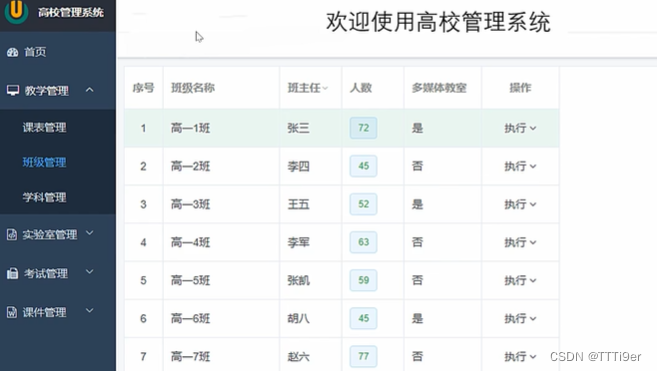The height and width of the screenshot is (371, 657).
Task: Click teacher name 赵六
Action: 298,356
